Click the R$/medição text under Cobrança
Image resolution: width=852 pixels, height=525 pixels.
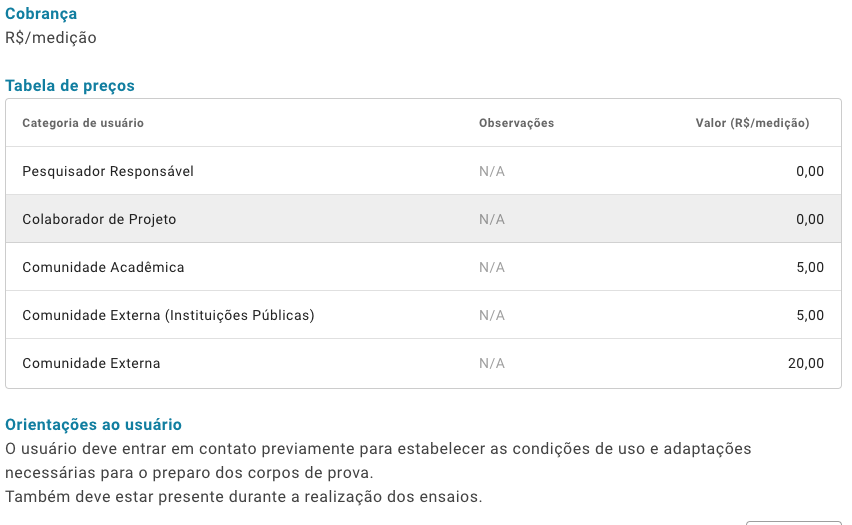pyautogui.click(x=51, y=38)
